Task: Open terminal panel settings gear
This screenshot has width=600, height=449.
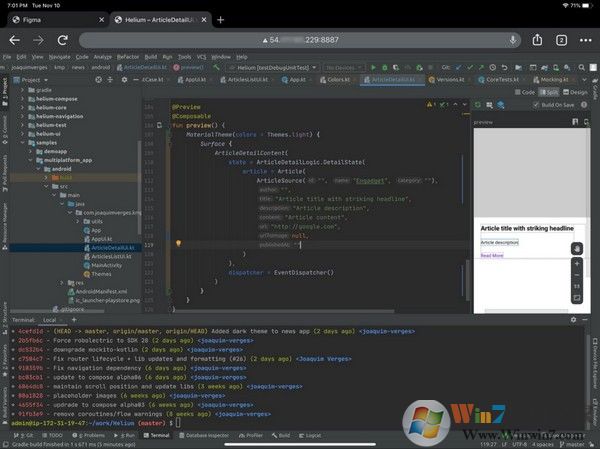Action: (571, 319)
